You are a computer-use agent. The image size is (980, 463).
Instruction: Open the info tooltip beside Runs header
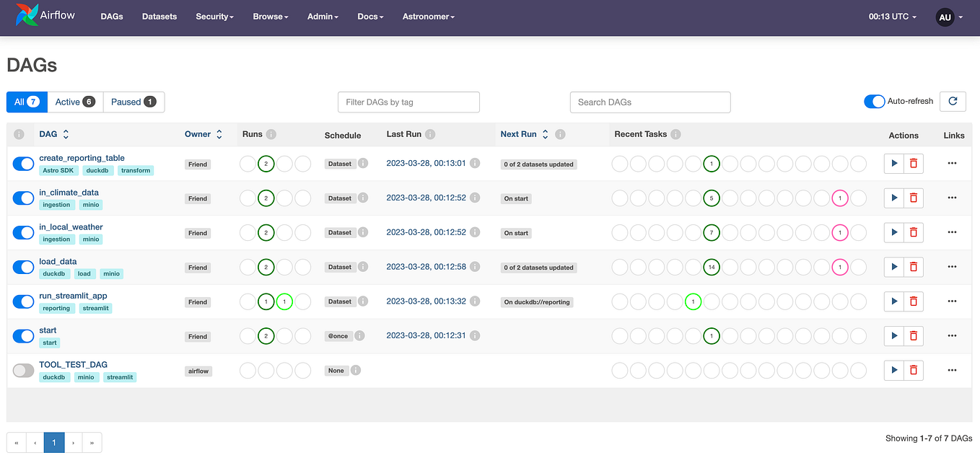[270, 134]
